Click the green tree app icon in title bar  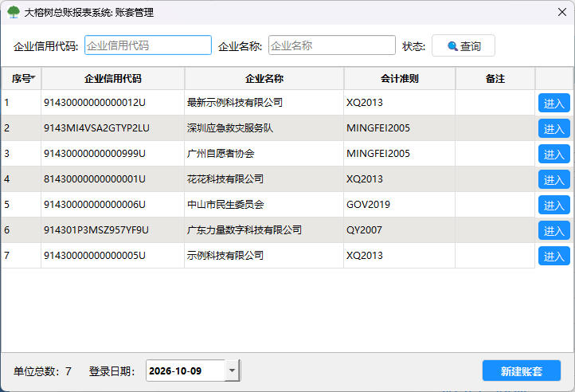[14, 13]
